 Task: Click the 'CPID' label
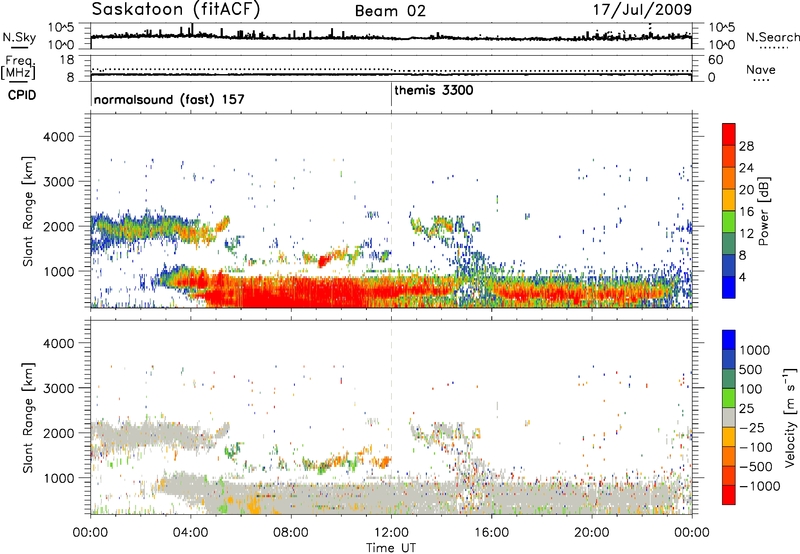coord(22,95)
